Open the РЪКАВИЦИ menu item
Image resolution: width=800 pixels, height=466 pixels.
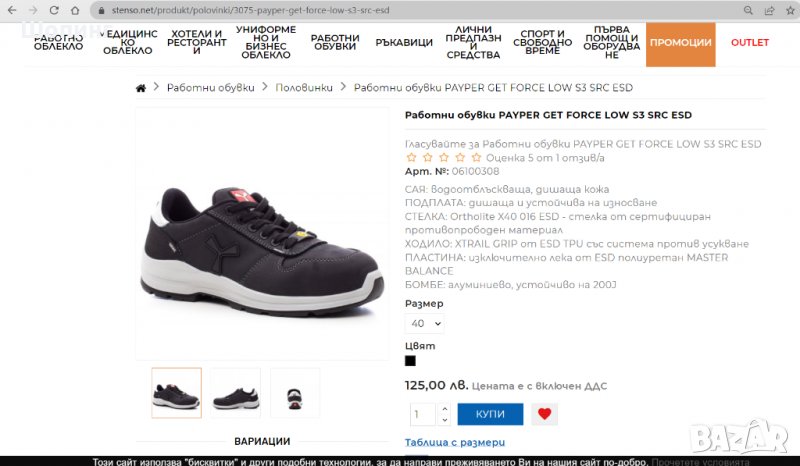404,42
